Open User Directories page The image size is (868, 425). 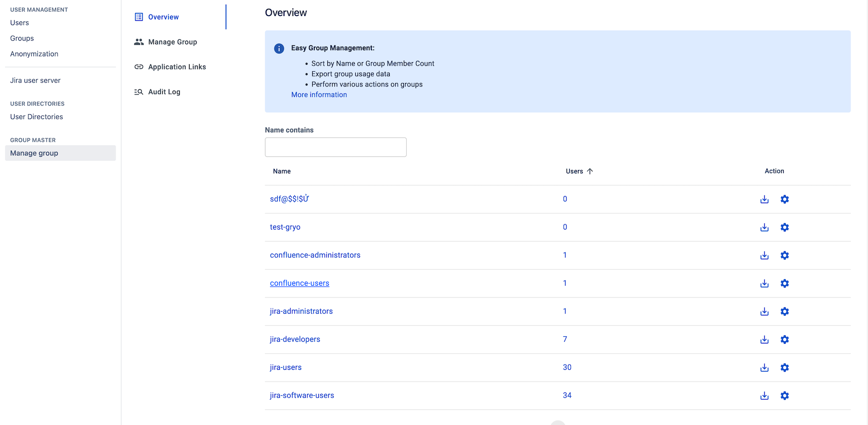tap(36, 117)
